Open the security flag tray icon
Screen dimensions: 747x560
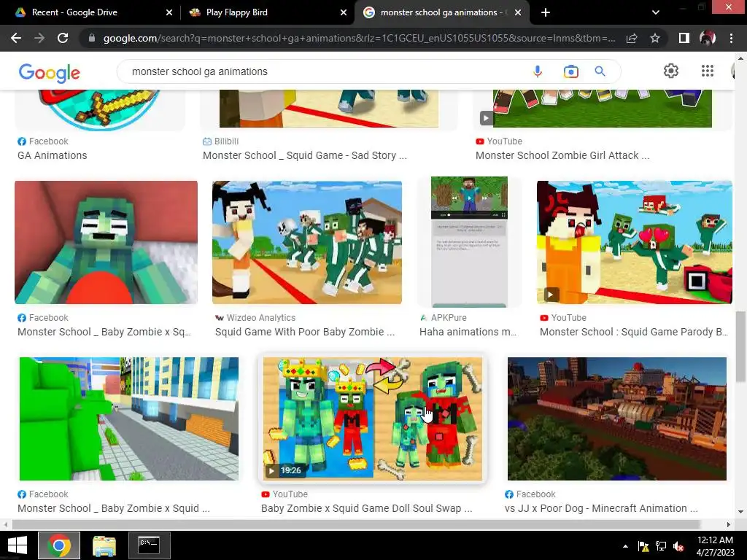pos(643,545)
